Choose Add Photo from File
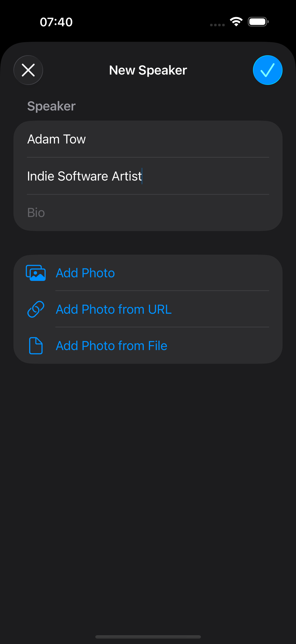 coord(111,346)
